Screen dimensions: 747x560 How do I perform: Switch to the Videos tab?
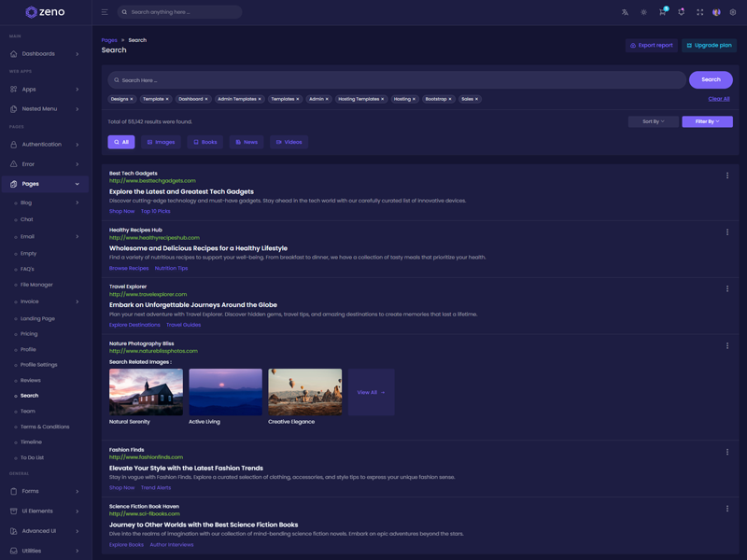(x=289, y=142)
